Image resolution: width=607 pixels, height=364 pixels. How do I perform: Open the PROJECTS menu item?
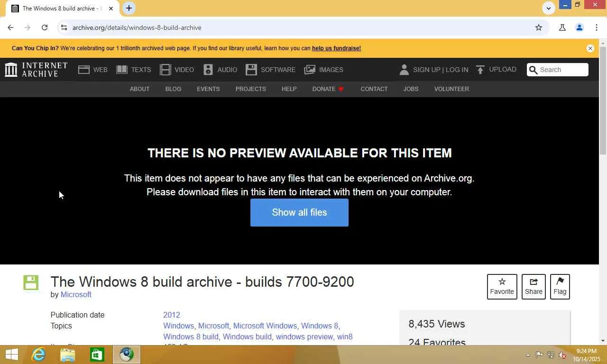point(251,89)
